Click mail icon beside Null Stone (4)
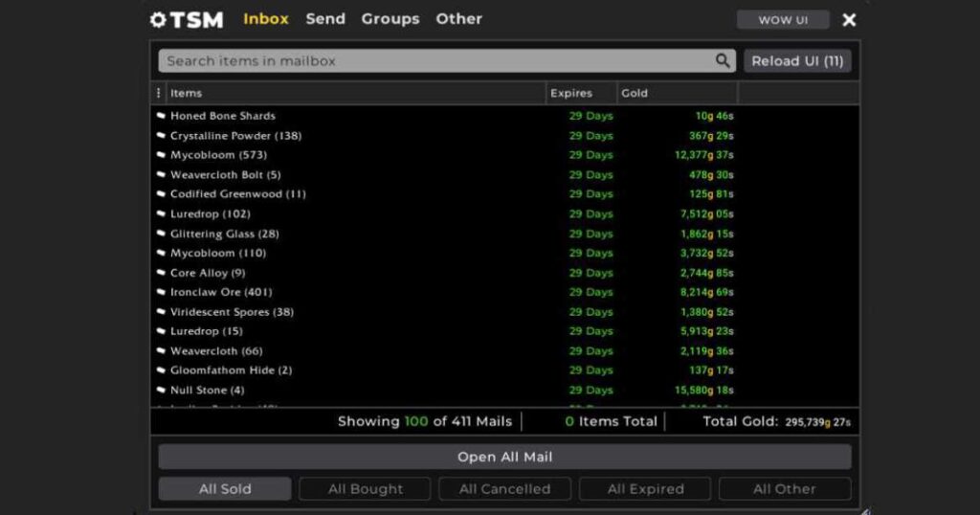 point(161,391)
